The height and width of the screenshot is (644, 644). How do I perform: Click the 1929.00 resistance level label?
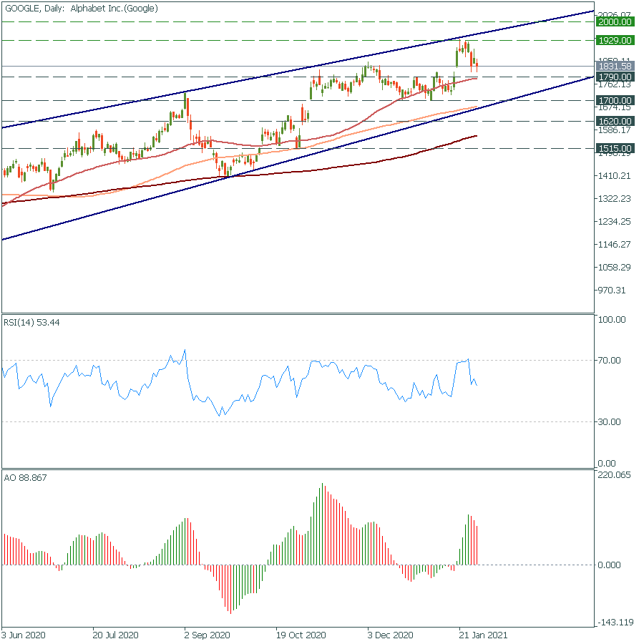tap(615, 41)
